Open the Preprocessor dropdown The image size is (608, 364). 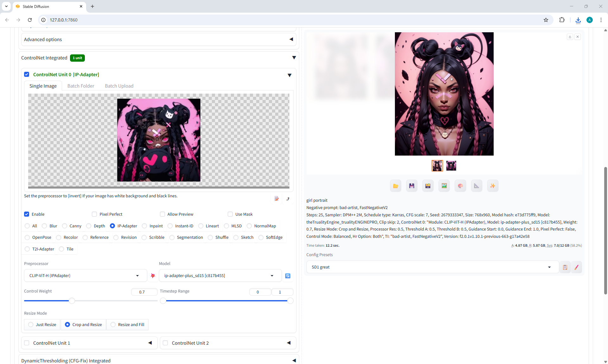pos(85,276)
